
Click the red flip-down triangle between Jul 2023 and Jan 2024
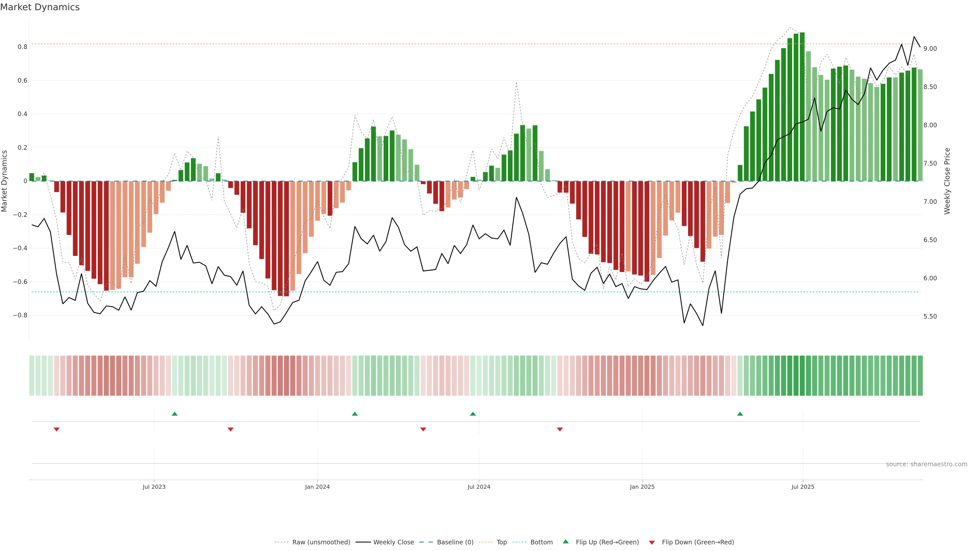coord(230,429)
